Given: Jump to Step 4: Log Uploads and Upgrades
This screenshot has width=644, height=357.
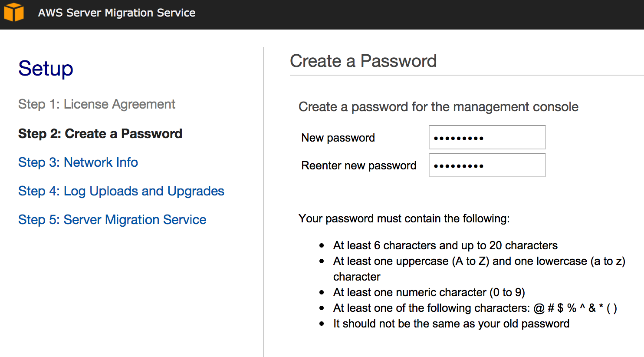Looking at the screenshot, I should [121, 191].
